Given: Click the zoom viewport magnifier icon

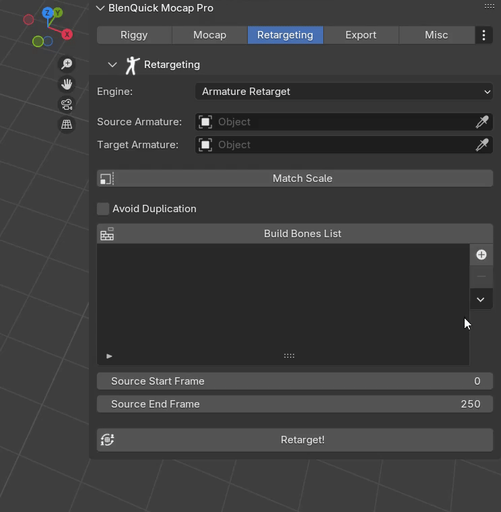Looking at the screenshot, I should (67, 64).
